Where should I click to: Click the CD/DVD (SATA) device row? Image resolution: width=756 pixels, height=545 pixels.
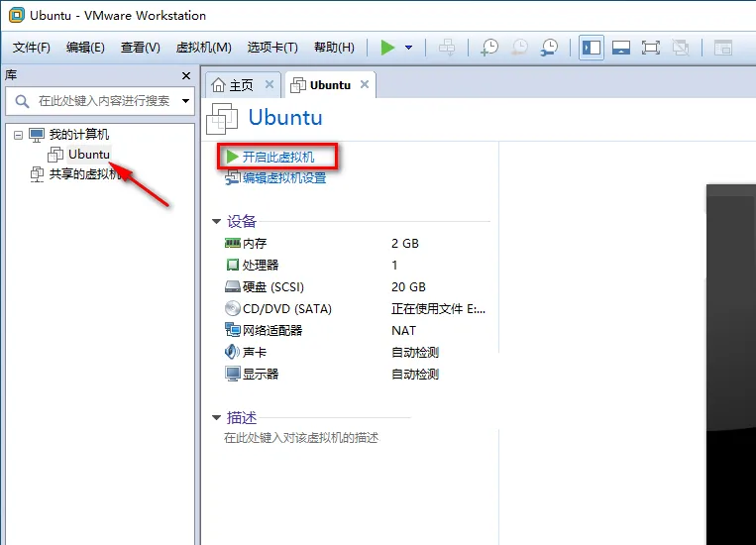pos(357,309)
